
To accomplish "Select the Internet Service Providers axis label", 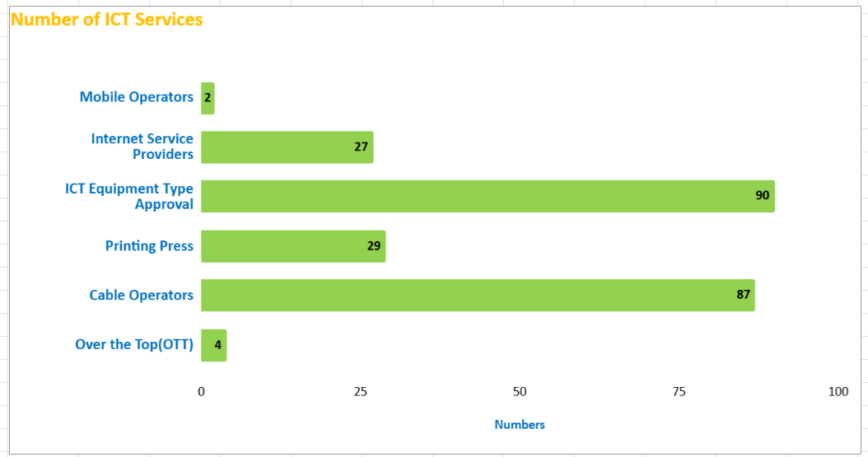I will click(142, 147).
